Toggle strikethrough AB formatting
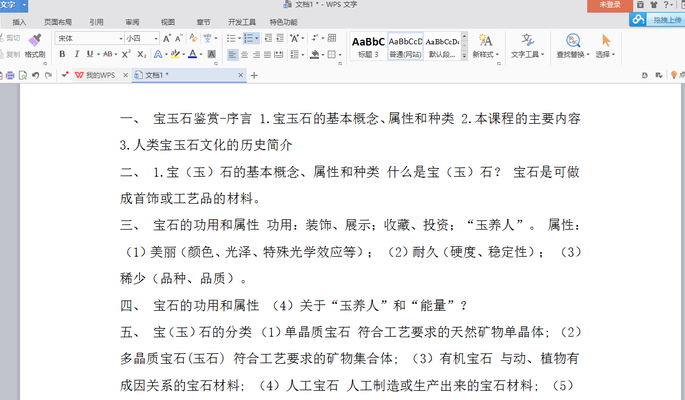 pyautogui.click(x=107, y=54)
